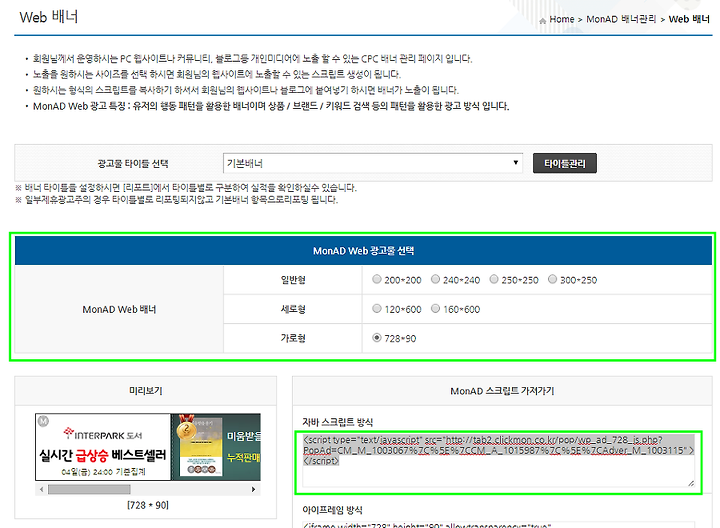The height and width of the screenshot is (528, 720).
Task: Open Home breadcrumb link
Action: click(x=562, y=19)
